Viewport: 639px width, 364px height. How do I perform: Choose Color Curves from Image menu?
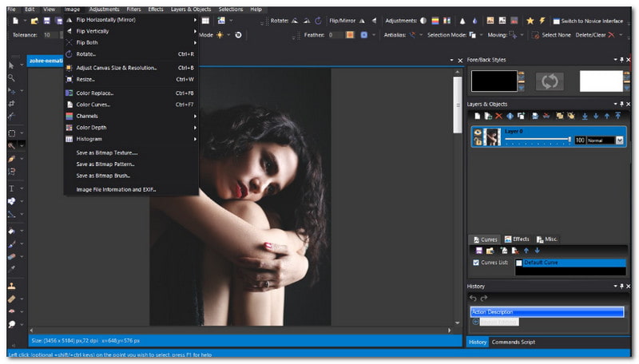tap(93, 104)
